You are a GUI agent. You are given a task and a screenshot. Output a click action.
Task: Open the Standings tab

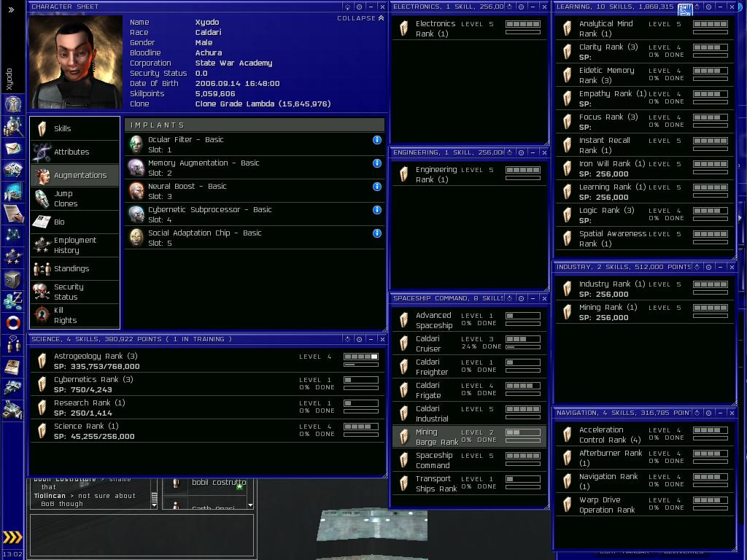coord(75,268)
